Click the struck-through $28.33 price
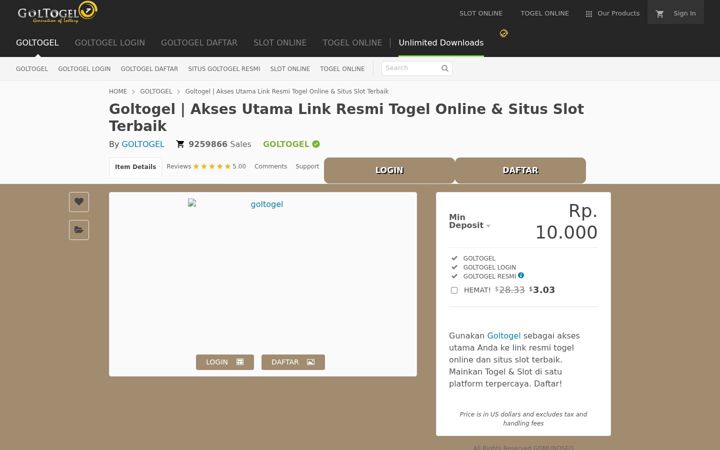Screen dimensions: 720x450 pyautogui.click(x=510, y=290)
